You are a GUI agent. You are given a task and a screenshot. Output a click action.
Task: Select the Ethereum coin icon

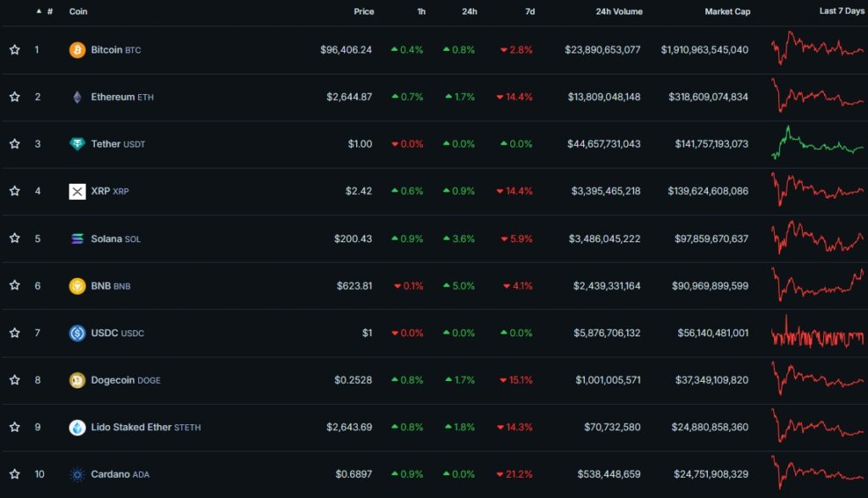pyautogui.click(x=77, y=97)
